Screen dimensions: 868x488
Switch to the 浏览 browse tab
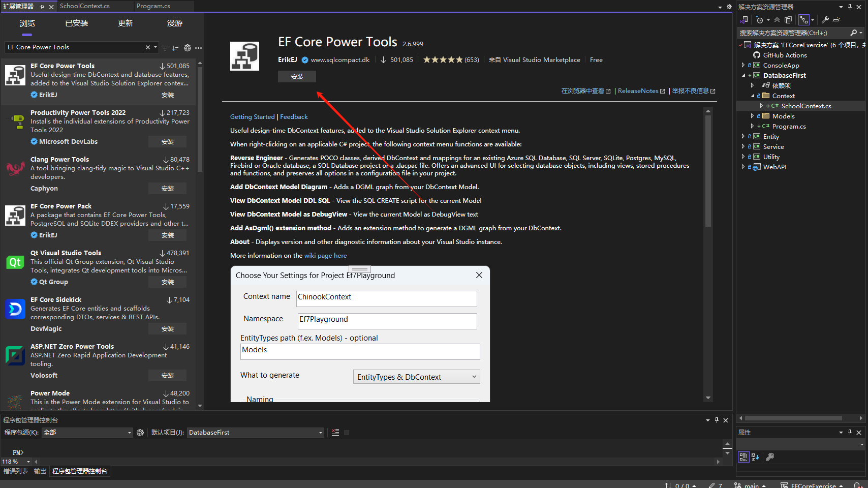[x=27, y=23]
